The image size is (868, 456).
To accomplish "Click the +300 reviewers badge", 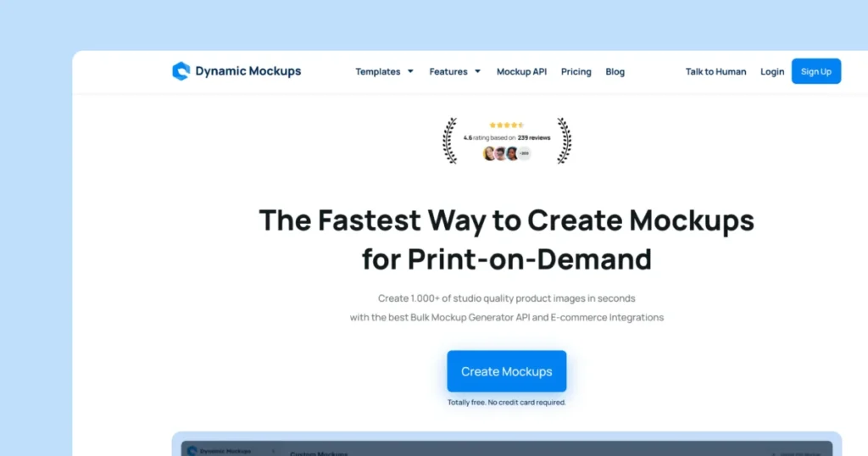I will coord(524,153).
